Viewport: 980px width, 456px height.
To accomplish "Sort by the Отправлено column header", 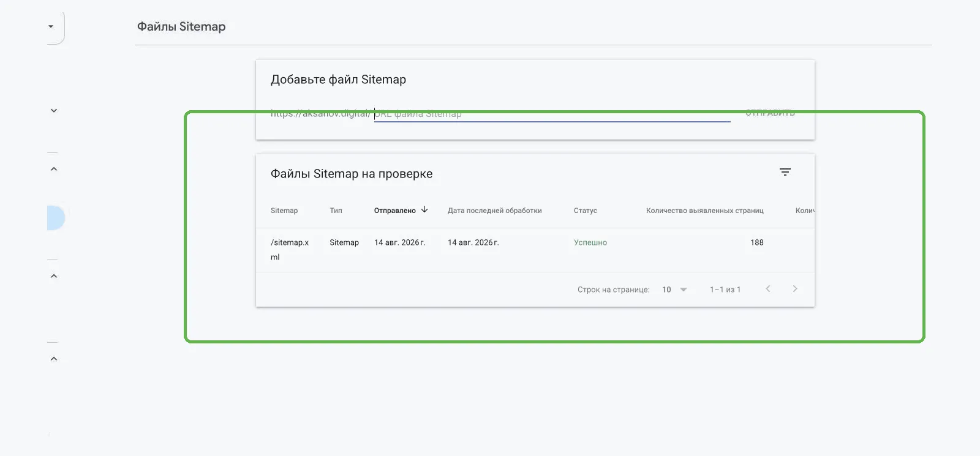I will (394, 211).
